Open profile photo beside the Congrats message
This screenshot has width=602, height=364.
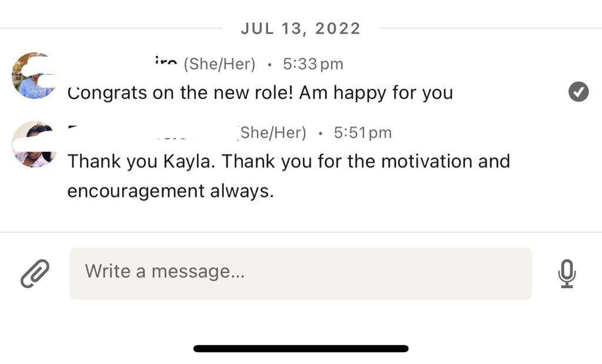click(34, 75)
